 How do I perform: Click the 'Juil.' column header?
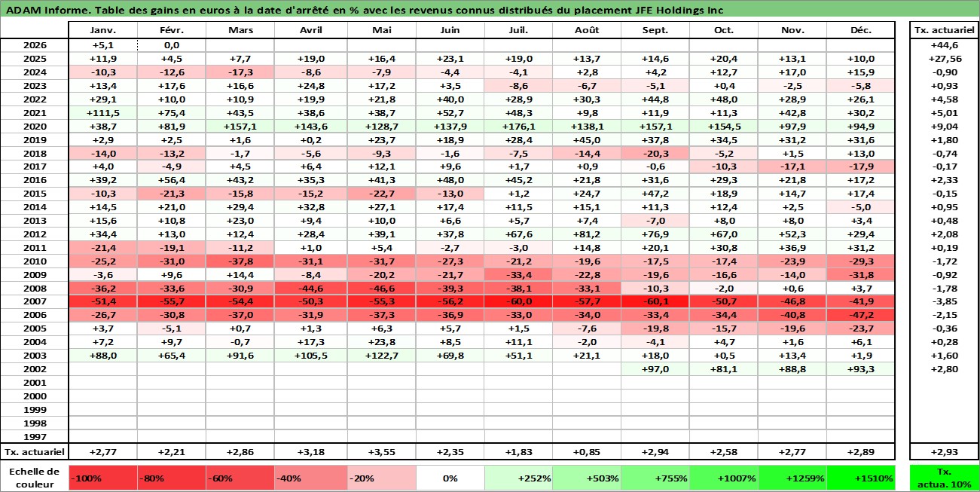tap(517, 30)
